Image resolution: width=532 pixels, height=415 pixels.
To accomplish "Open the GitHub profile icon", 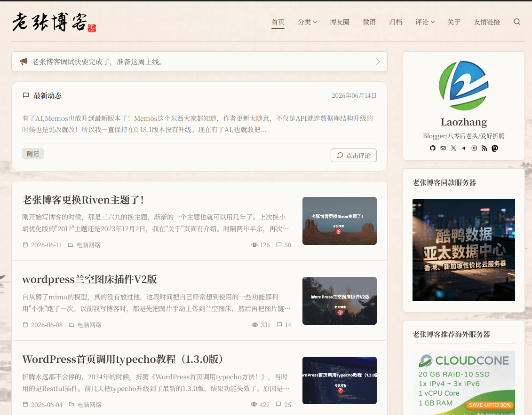I will (x=433, y=148).
